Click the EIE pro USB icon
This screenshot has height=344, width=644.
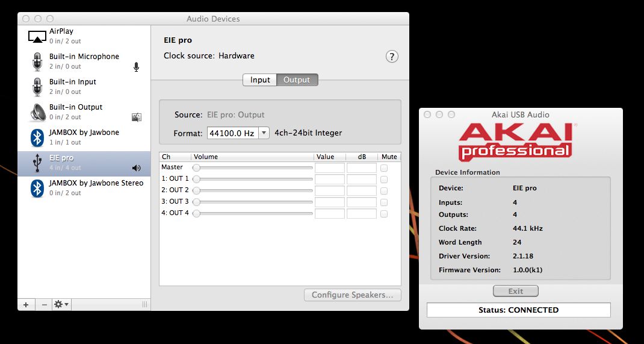click(37, 163)
